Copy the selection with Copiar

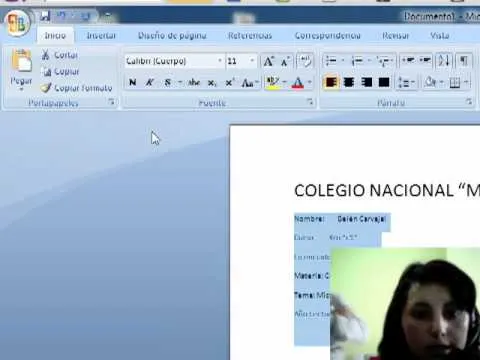60,71
